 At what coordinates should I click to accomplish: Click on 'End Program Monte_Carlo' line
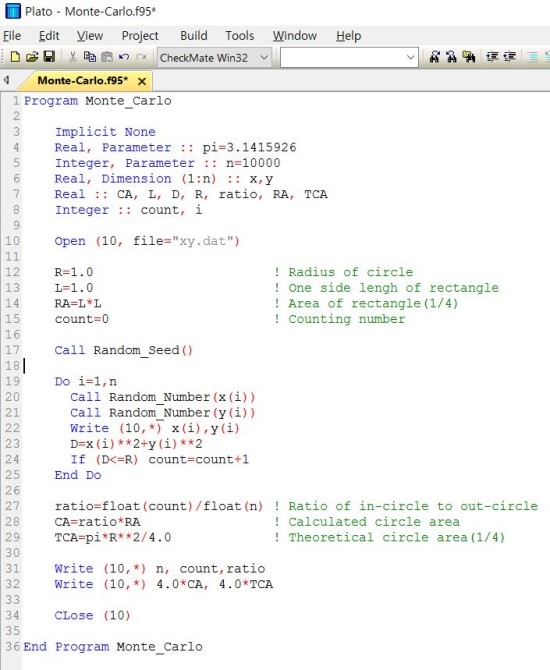113,647
